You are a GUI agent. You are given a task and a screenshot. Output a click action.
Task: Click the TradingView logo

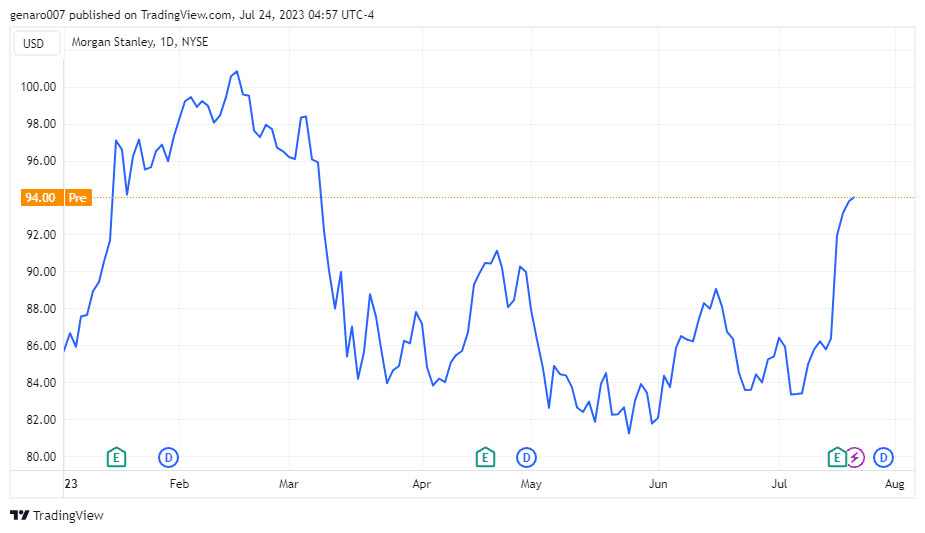point(57,515)
